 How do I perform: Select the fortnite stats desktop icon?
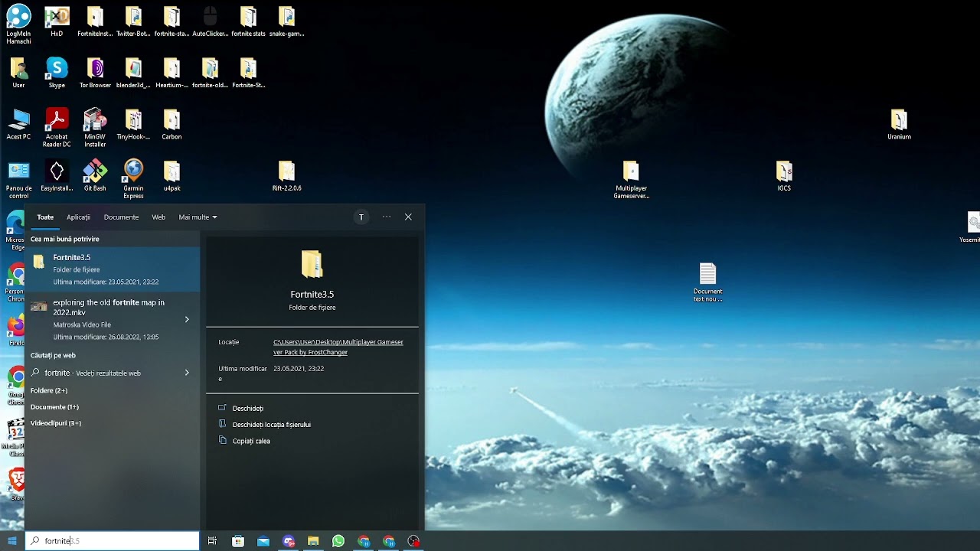248,21
